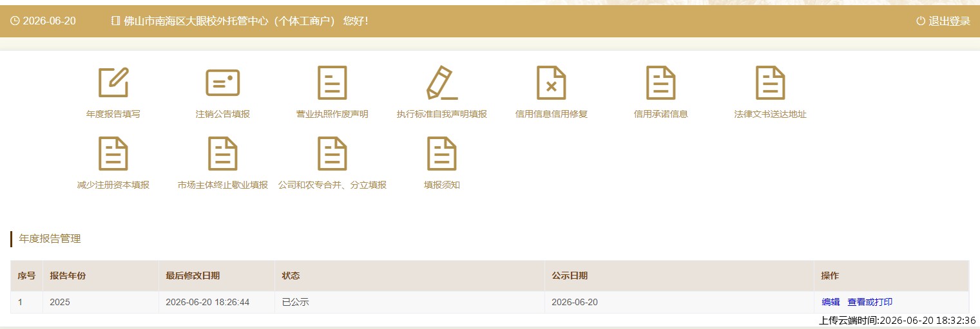Click the 年度报告管理 section heading

pos(50,239)
